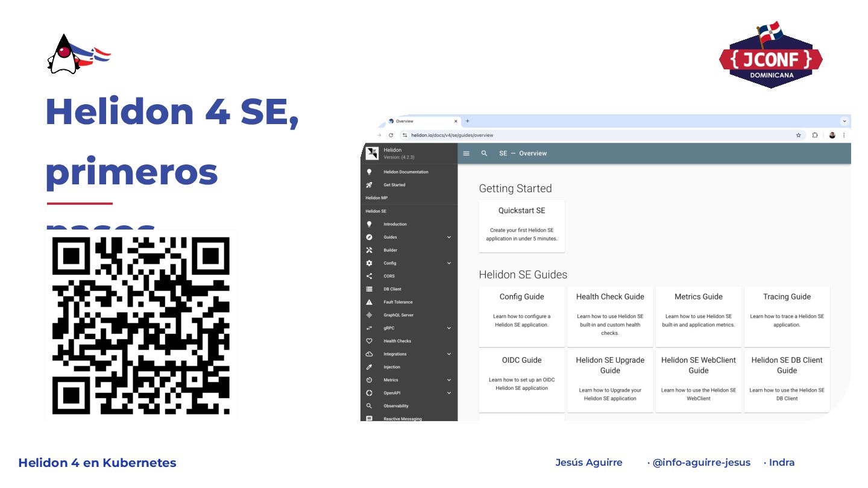
Task: Click the 'Jesús Aguirre' footer name
Action: tap(589, 463)
